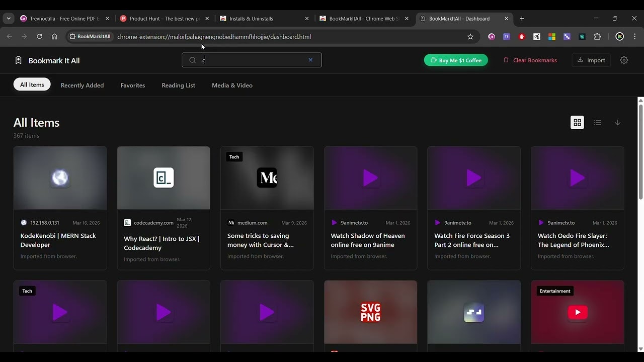Click the Chrome profile avatar
Screen dimensions: 644x362
click(x=619, y=36)
